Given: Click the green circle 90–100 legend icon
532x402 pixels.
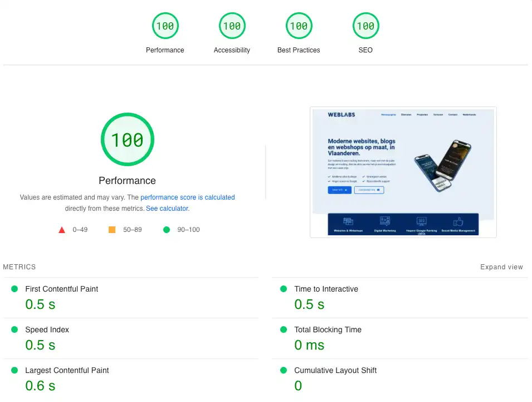Looking at the screenshot, I should pos(166,230).
